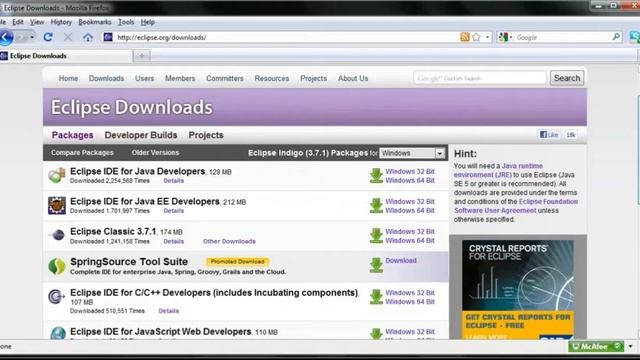
Task: Click green download arrow for SpringSource
Action: (376, 265)
